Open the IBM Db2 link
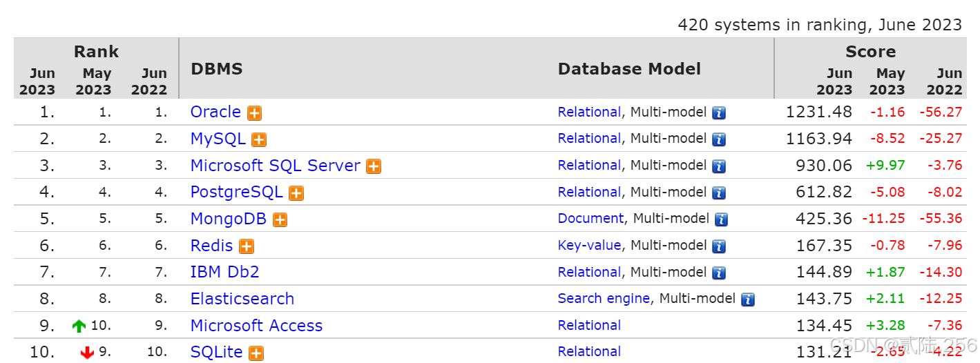 [x=225, y=272]
